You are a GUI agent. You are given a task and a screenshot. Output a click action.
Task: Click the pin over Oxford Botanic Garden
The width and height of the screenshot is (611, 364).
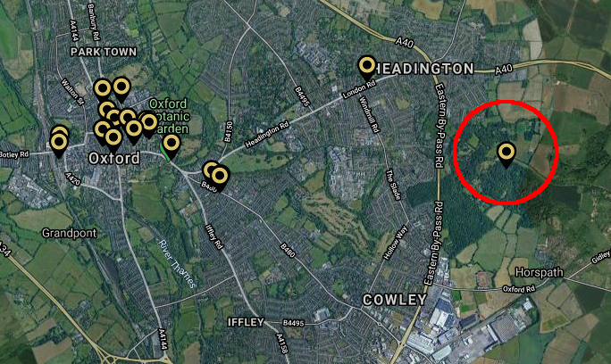(x=172, y=145)
